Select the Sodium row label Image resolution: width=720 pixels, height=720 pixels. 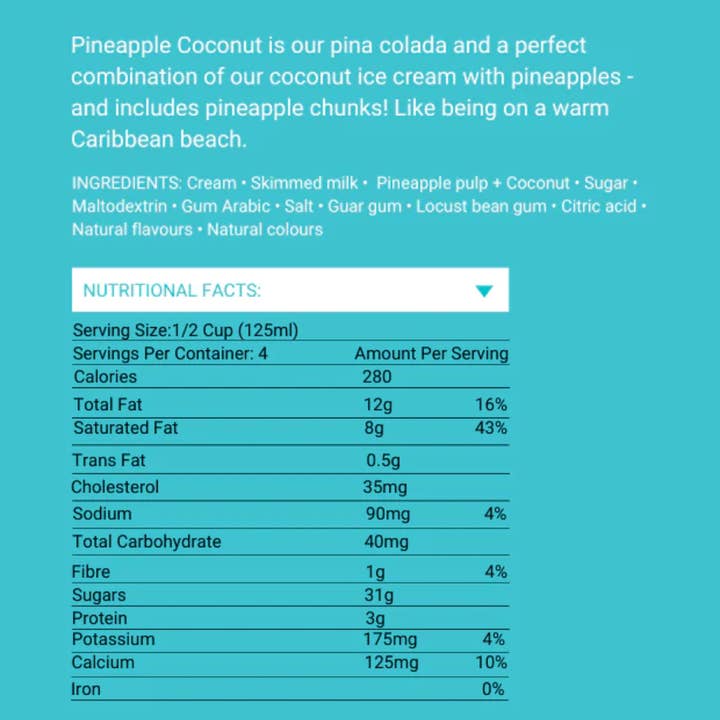click(102, 514)
